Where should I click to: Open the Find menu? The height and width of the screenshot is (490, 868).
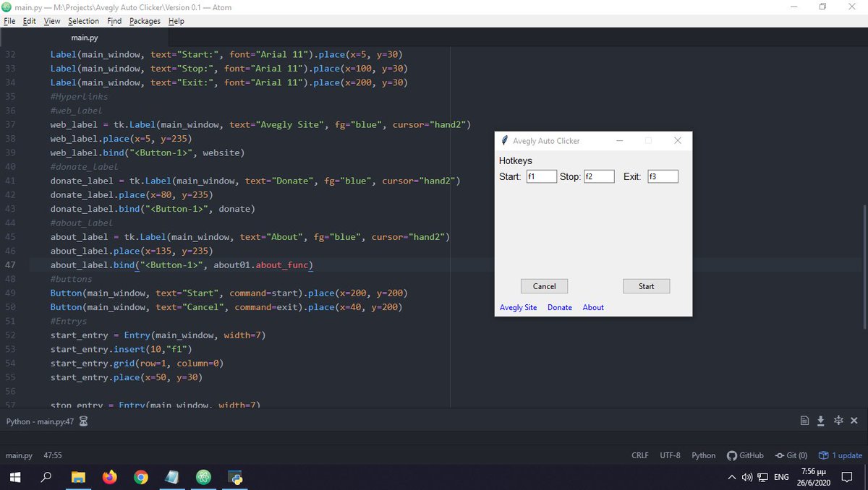click(114, 21)
